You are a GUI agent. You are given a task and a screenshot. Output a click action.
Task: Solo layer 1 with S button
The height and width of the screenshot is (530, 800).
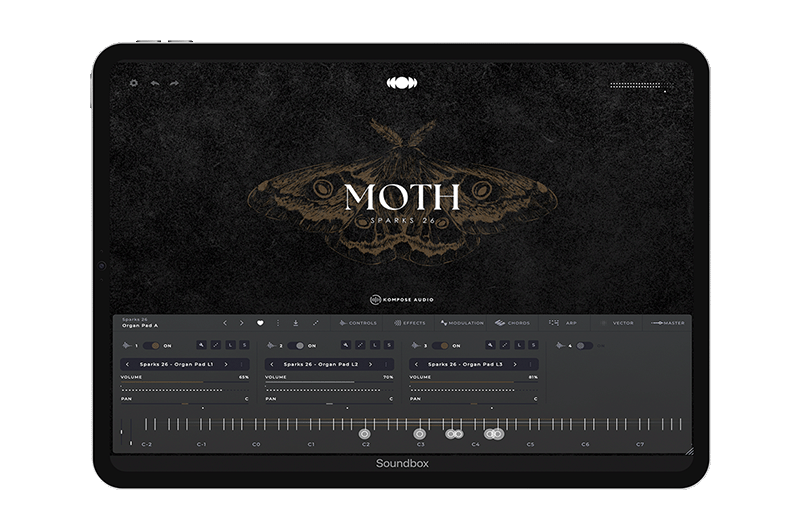coord(244,345)
